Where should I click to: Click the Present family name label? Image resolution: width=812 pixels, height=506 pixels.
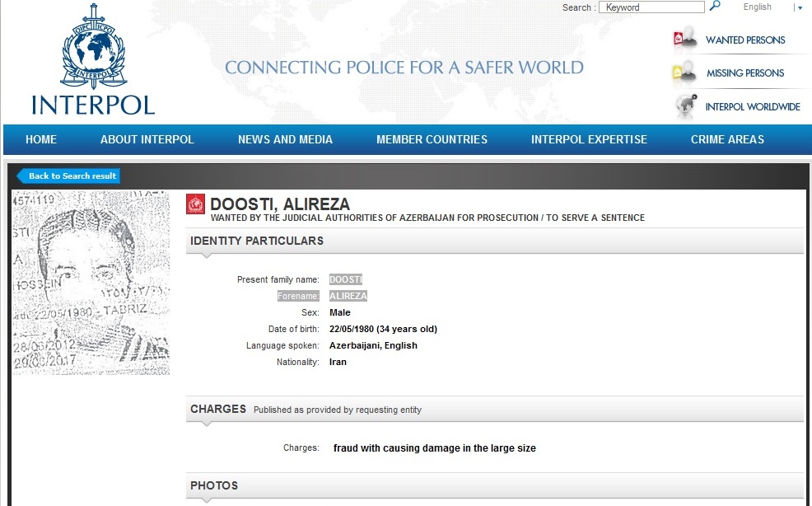(278, 279)
